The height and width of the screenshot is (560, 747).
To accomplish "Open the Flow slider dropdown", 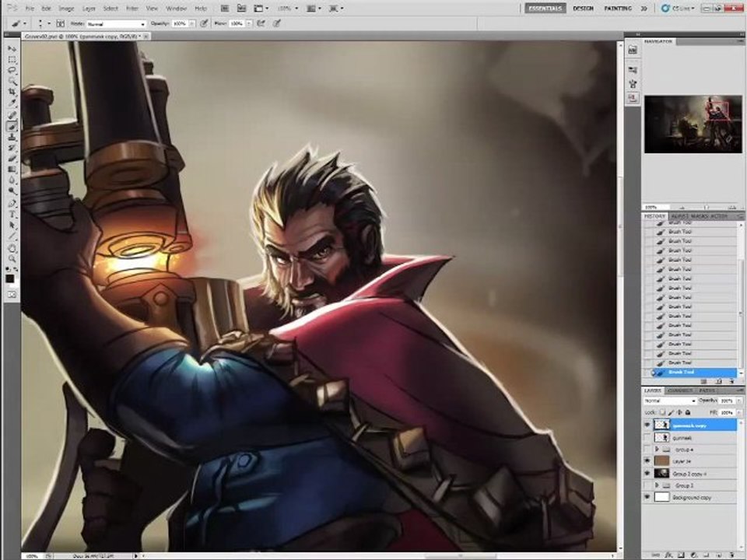I will [249, 23].
